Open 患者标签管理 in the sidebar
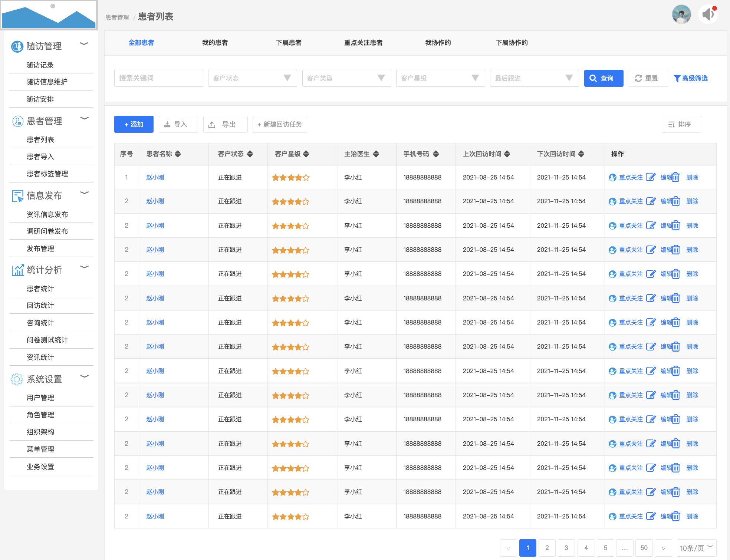 47,174
